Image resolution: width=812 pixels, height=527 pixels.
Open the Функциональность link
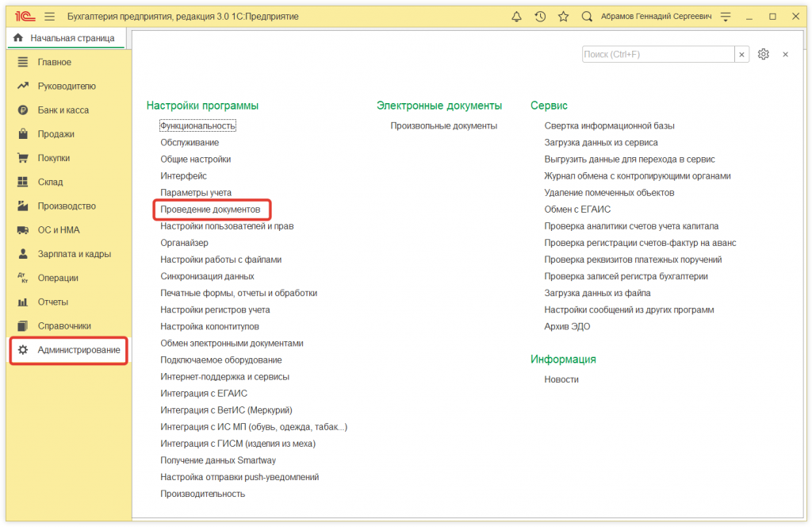point(197,125)
